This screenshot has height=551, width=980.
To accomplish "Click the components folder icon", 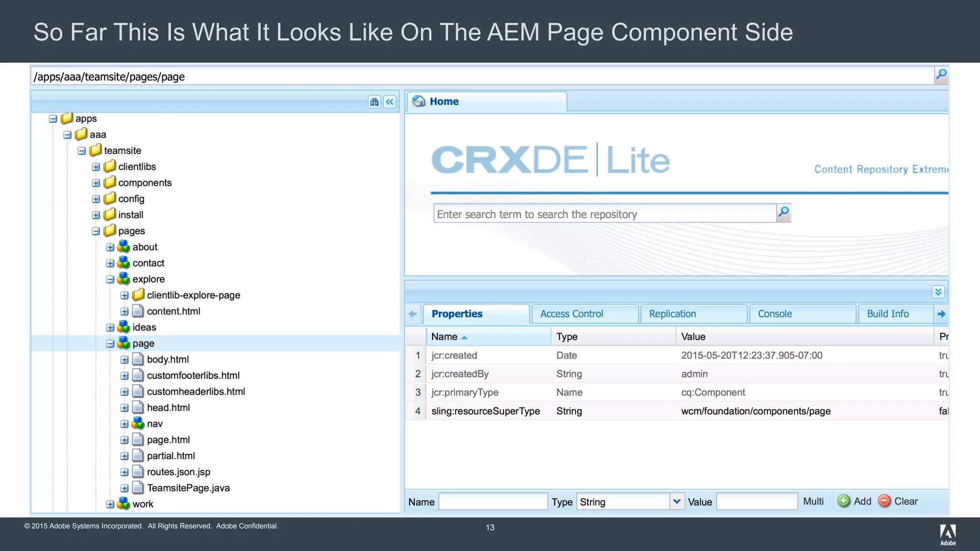I will tap(110, 182).
